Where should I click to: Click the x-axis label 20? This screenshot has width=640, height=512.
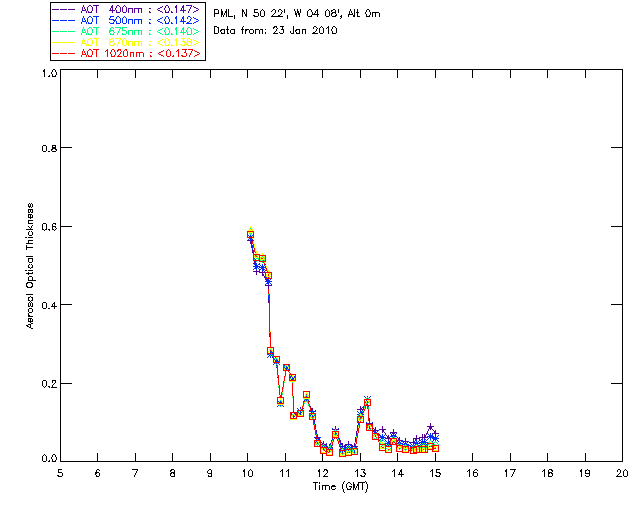[622, 473]
